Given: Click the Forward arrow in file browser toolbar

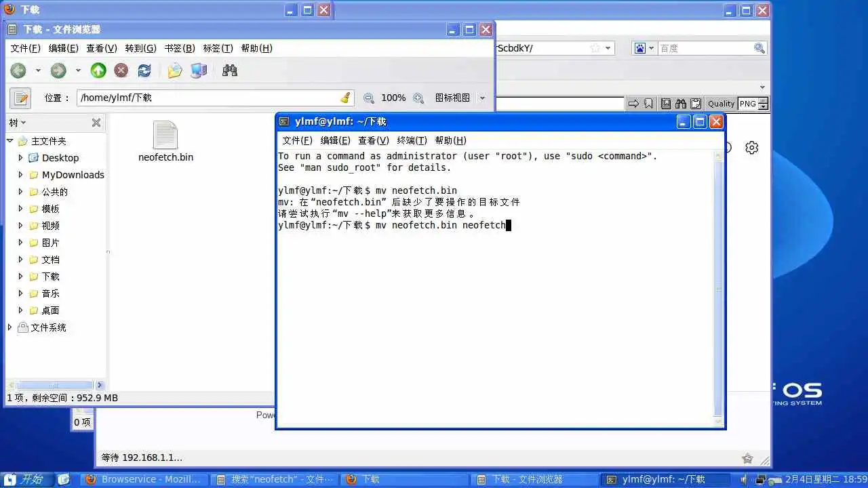Looking at the screenshot, I should (58, 70).
